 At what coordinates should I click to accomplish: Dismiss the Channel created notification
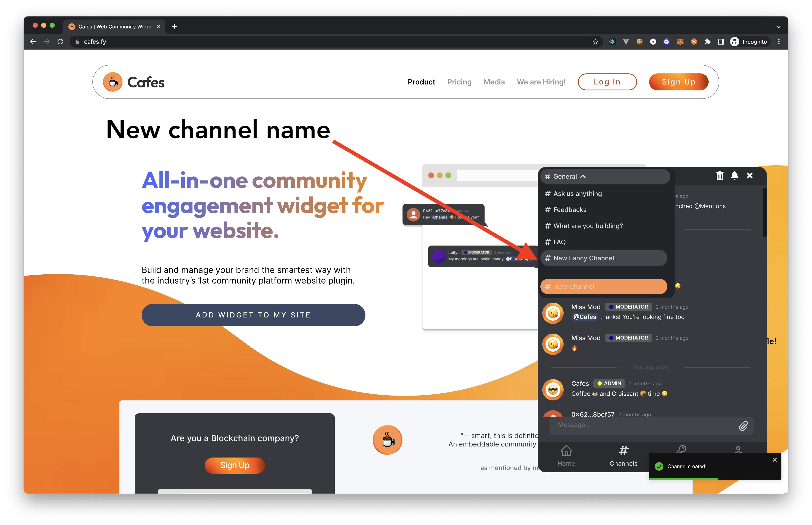(x=774, y=460)
